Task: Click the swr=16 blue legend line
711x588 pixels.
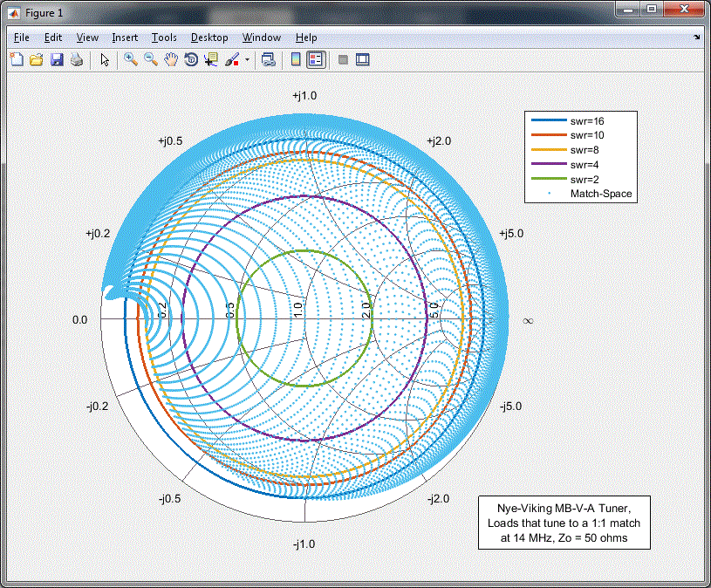Action: coord(547,121)
